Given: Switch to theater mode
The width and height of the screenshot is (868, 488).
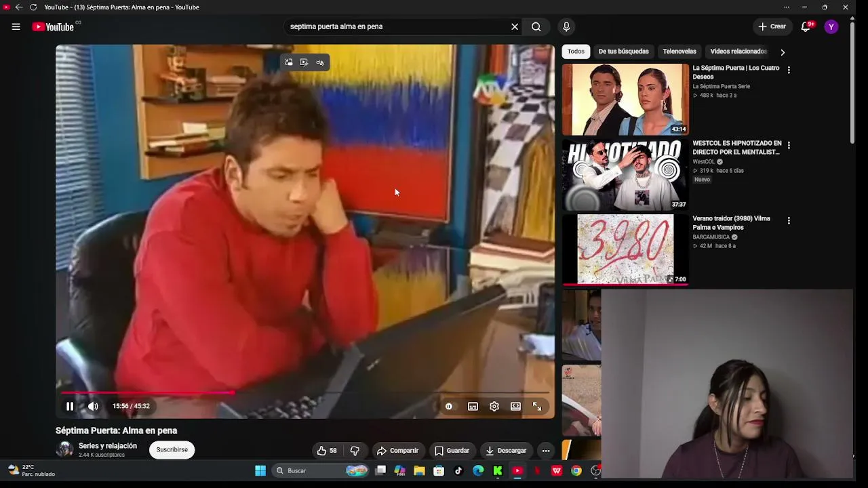Looking at the screenshot, I should click(x=515, y=406).
